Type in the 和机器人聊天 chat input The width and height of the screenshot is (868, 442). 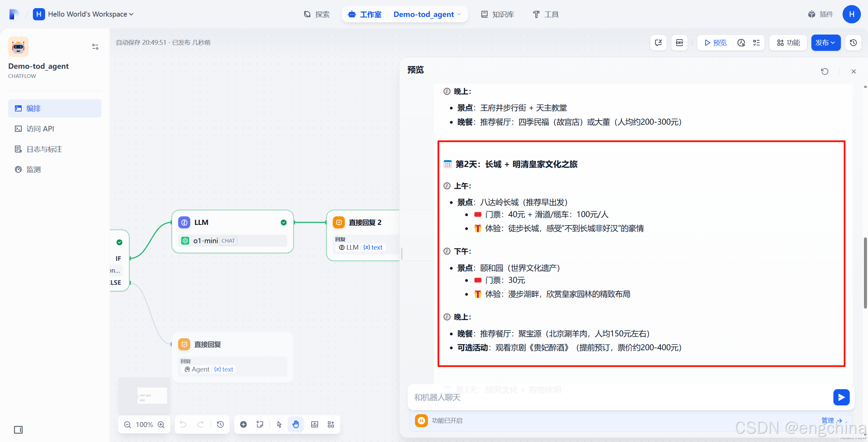point(617,397)
